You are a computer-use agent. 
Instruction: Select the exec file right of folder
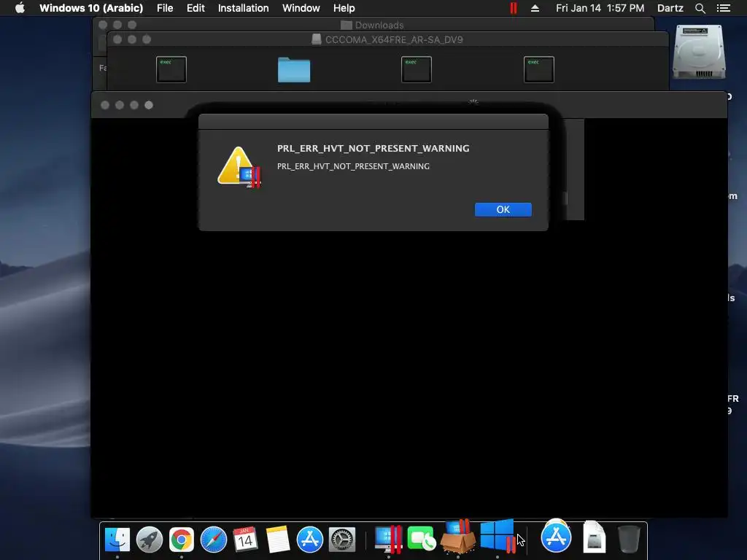coord(417,69)
